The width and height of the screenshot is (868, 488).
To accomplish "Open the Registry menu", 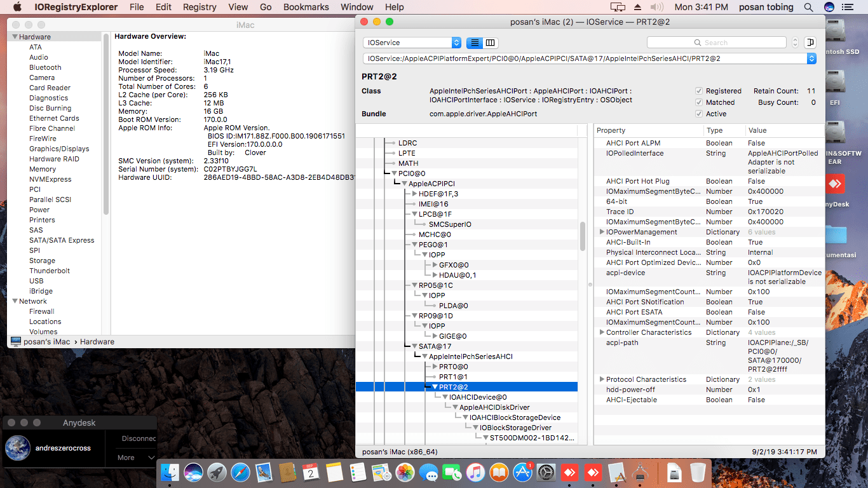I will 200,7.
